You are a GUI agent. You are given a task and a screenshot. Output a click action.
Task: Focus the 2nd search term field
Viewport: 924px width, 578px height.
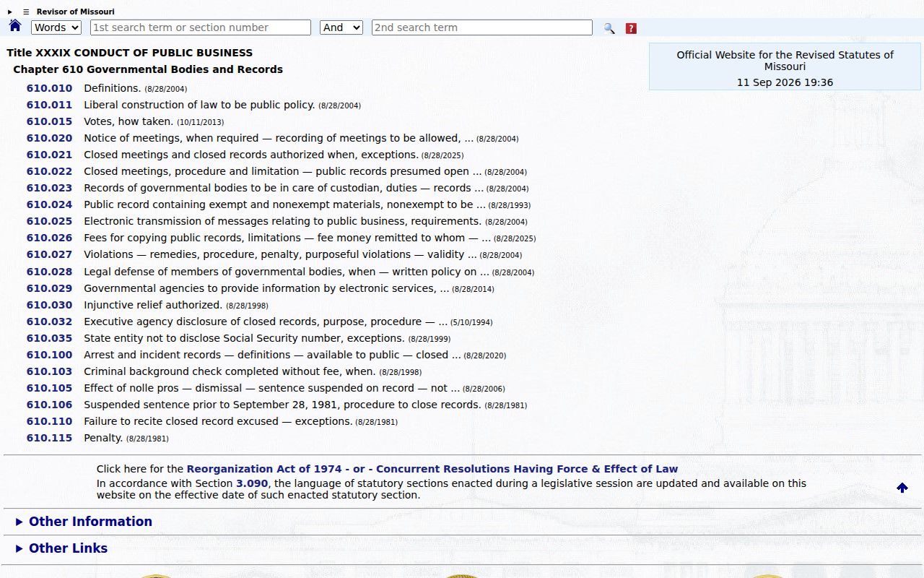(482, 27)
